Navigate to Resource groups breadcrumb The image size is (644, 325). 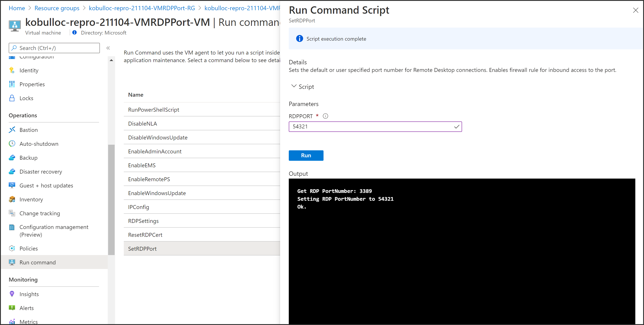pyautogui.click(x=57, y=8)
